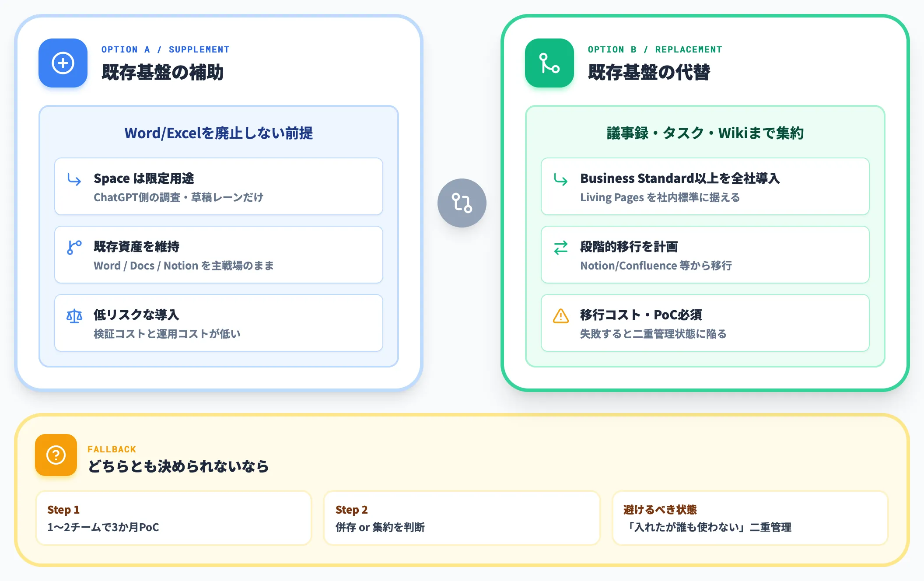The image size is (924, 581).
Task: Click the orange question mark Fallback icon
Action: (56, 455)
